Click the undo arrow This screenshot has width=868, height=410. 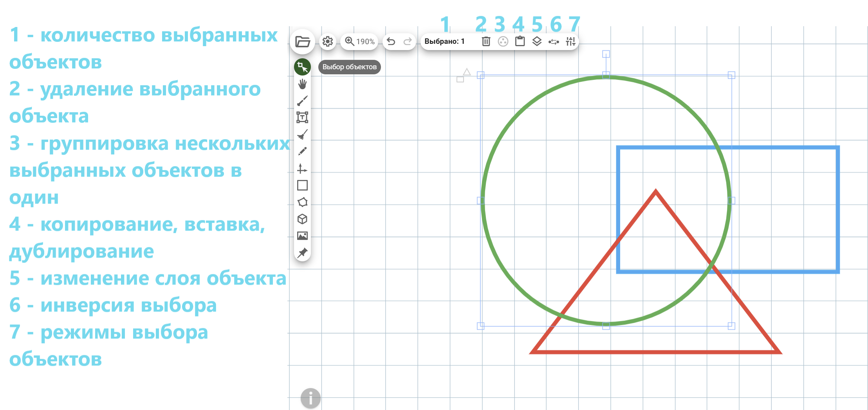(x=391, y=41)
